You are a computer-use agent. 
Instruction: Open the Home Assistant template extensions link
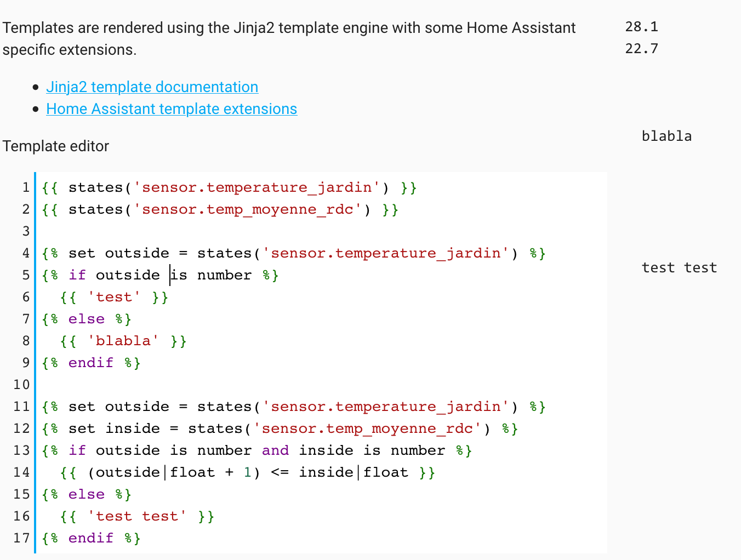pos(172,108)
